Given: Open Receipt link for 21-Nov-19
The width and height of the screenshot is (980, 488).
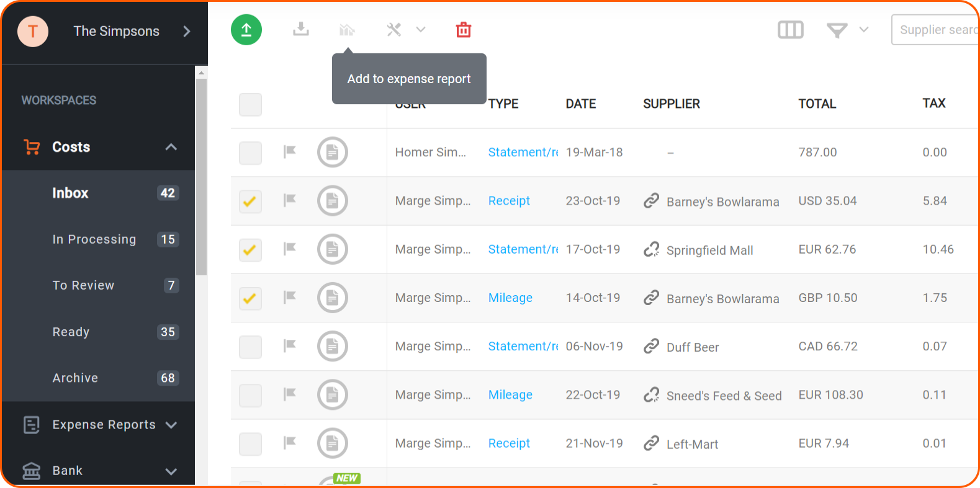Looking at the screenshot, I should (x=509, y=443).
